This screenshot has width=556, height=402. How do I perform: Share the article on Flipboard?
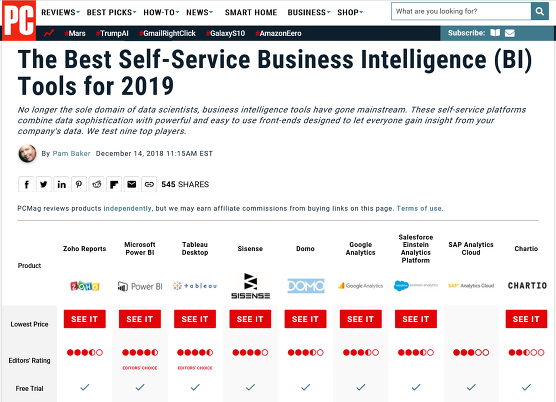114,184
